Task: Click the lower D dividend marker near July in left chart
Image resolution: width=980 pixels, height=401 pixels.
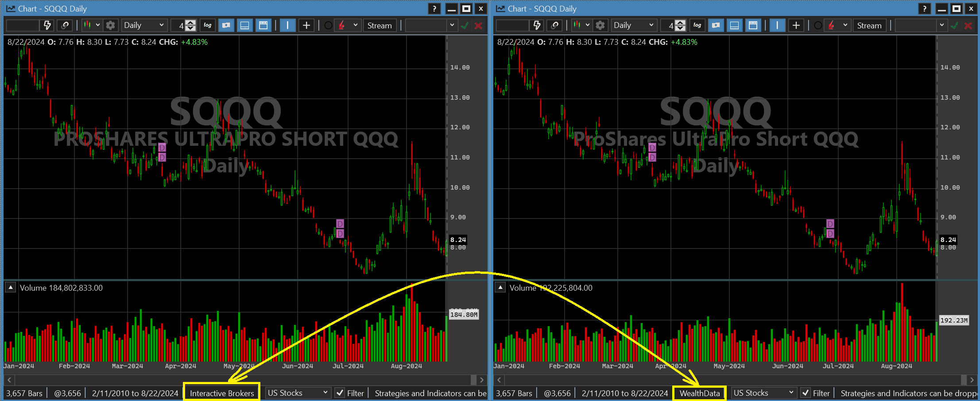Action: pyautogui.click(x=340, y=234)
